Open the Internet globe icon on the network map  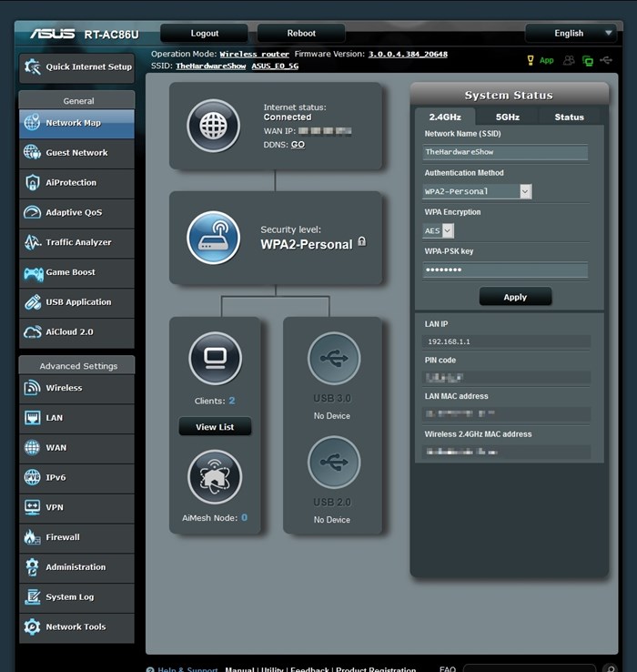click(213, 126)
